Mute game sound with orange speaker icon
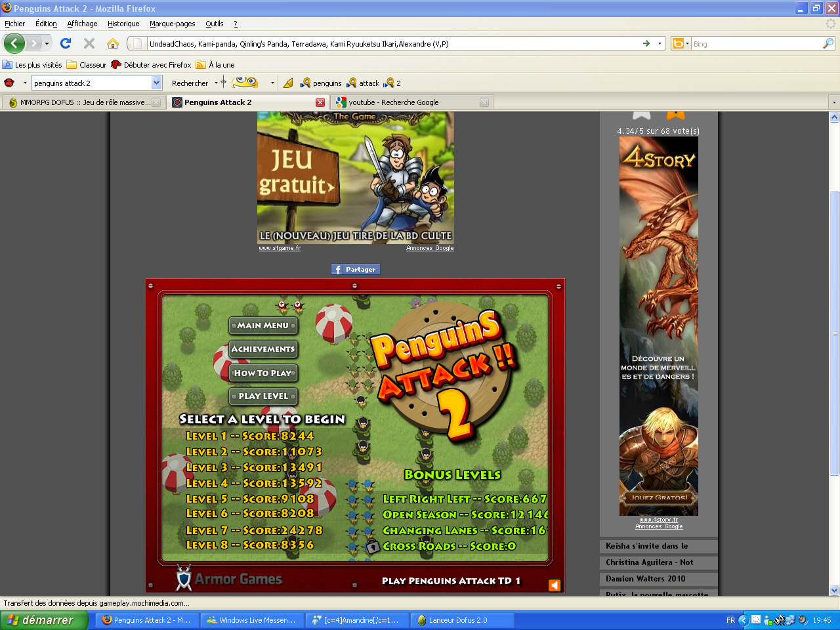 point(555,585)
